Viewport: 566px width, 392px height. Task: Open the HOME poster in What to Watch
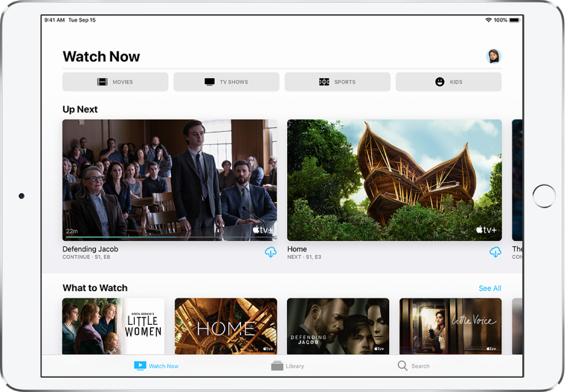coord(226,327)
